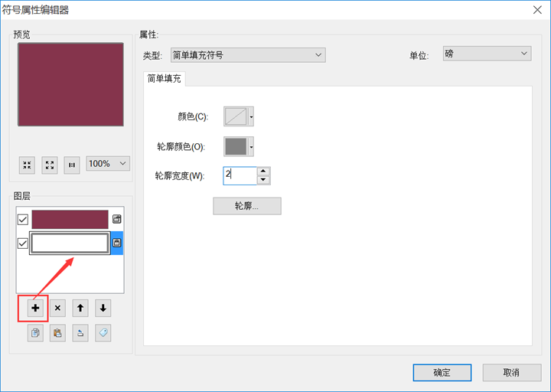Screen dimensions: 551x392
Task: Click the 取消 button
Action: click(512, 373)
